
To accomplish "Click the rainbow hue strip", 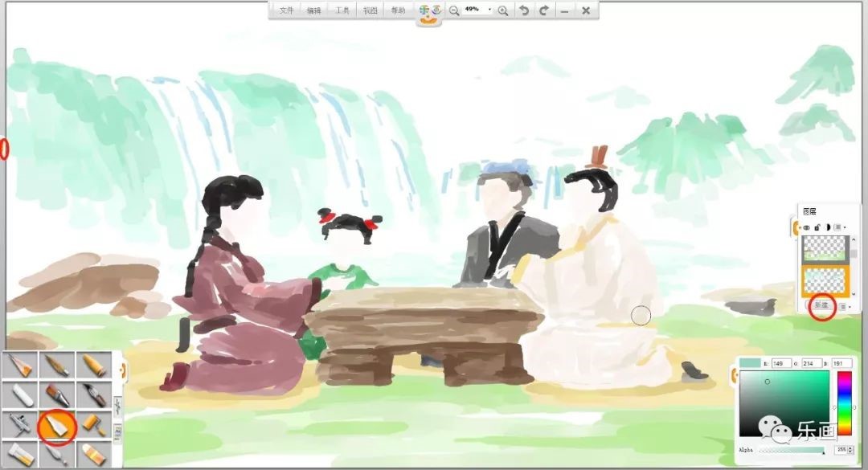I will coord(844,403).
